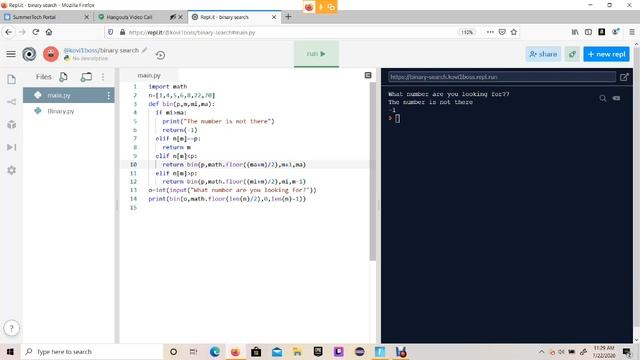
Task: Click the share button
Action: 543,54
